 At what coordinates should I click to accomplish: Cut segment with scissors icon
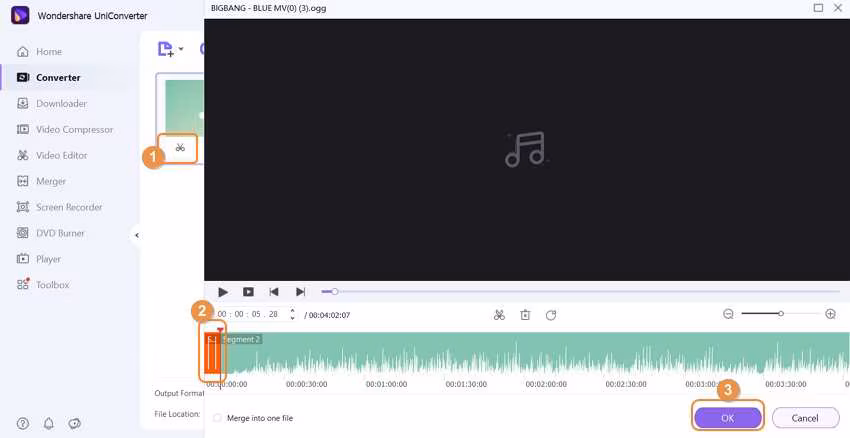coord(499,315)
